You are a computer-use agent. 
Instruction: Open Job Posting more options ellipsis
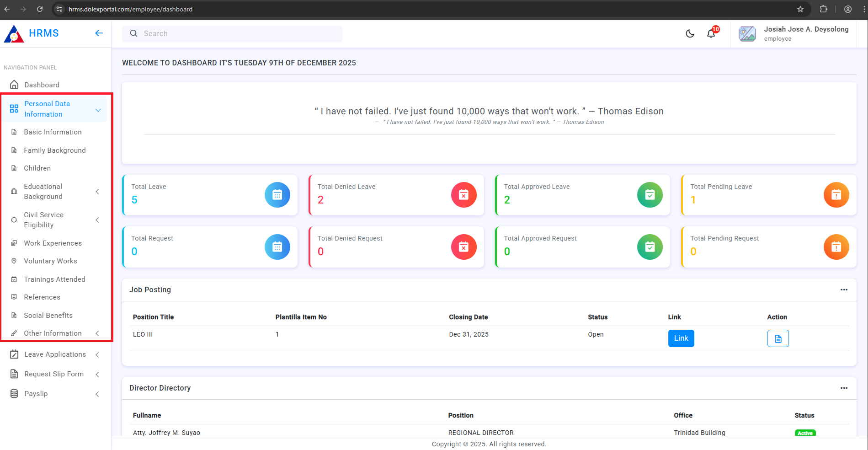tap(844, 289)
